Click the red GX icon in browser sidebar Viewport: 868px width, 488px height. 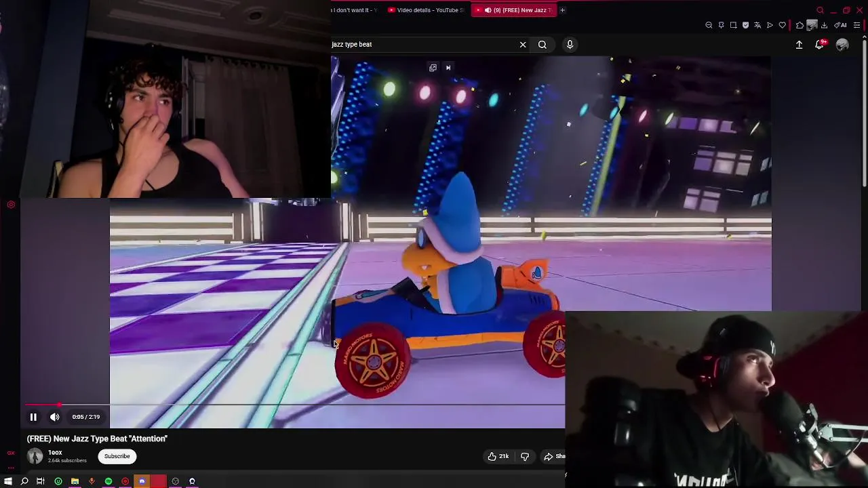coord(11,453)
